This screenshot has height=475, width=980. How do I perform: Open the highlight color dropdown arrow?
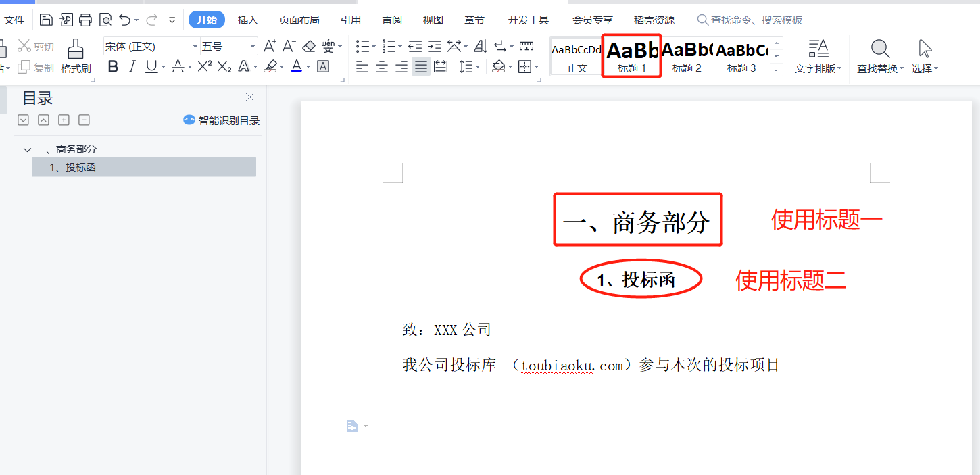point(283,67)
